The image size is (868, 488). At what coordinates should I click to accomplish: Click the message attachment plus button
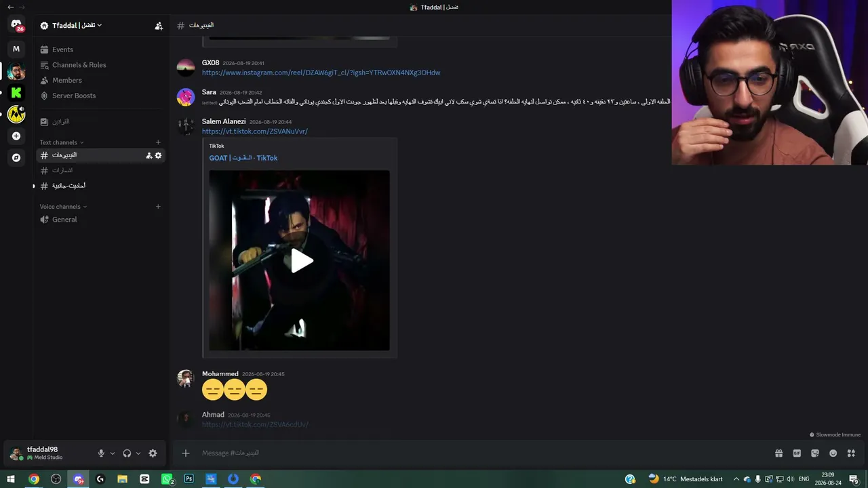[x=186, y=453]
